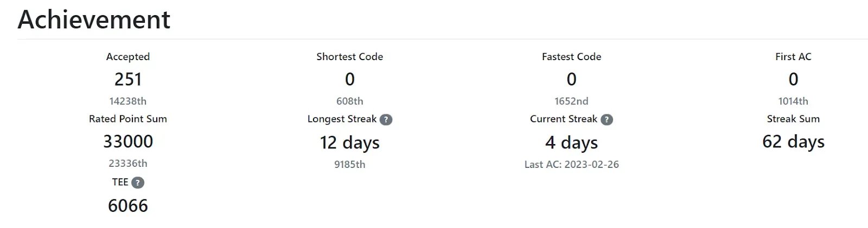
Task: Click the Streak Sum value 62 days
Action: coord(793,142)
